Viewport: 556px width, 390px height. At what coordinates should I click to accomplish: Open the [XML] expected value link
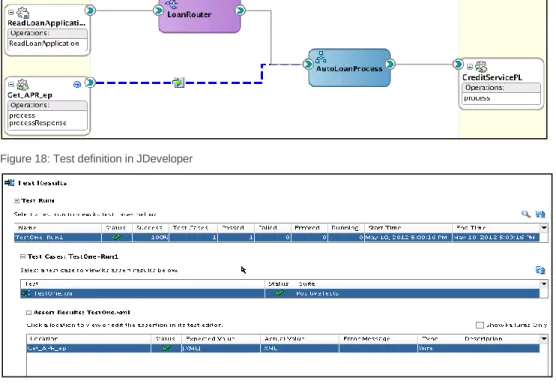pyautogui.click(x=191, y=349)
